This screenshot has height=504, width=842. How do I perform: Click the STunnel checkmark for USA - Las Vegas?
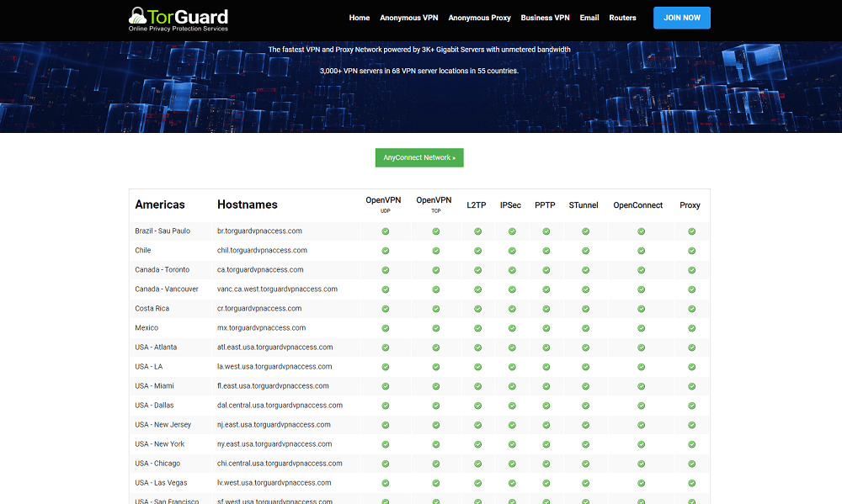click(586, 482)
